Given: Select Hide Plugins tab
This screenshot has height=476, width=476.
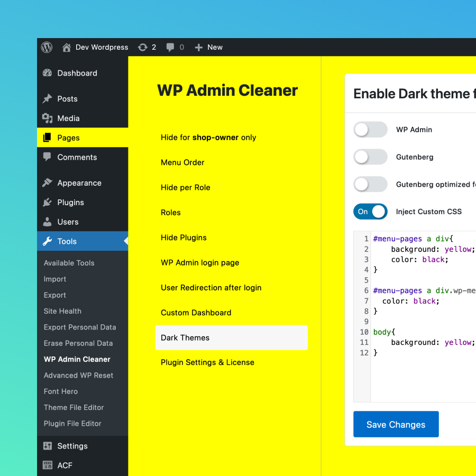Looking at the screenshot, I should tap(231, 237).
